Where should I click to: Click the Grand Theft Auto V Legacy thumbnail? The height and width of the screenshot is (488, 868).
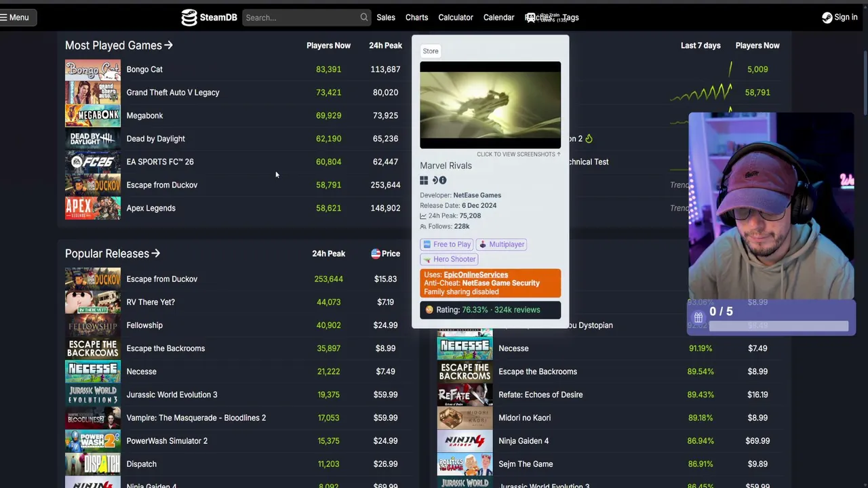click(93, 92)
